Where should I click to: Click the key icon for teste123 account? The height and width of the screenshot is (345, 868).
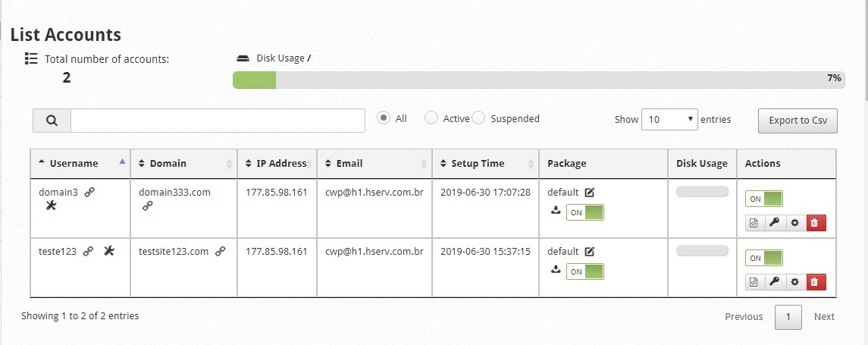click(x=775, y=282)
